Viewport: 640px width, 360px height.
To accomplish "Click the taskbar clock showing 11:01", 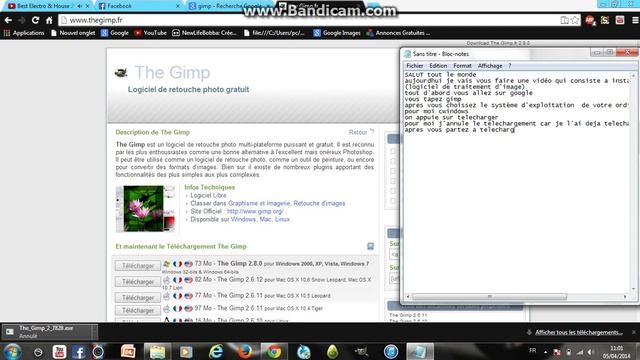I will [x=617, y=352].
